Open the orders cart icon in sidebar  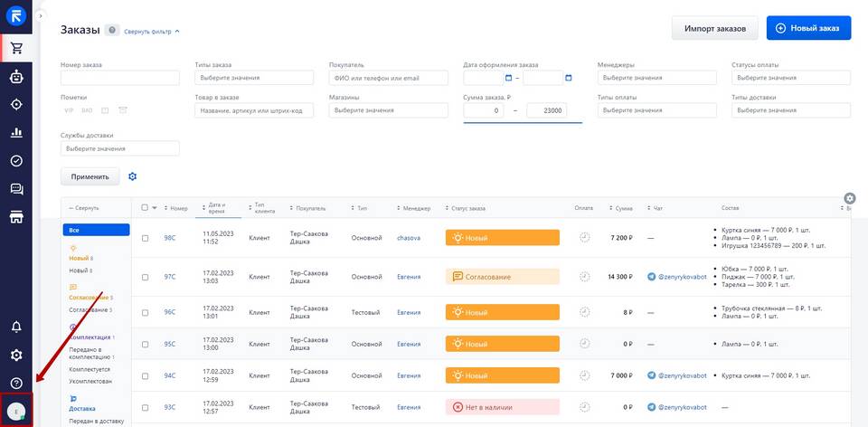tap(16, 48)
